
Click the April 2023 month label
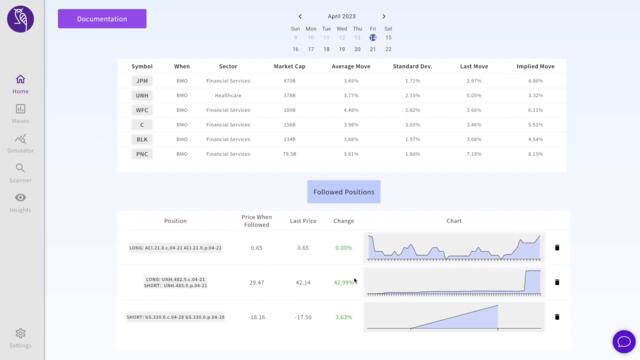coord(342,16)
